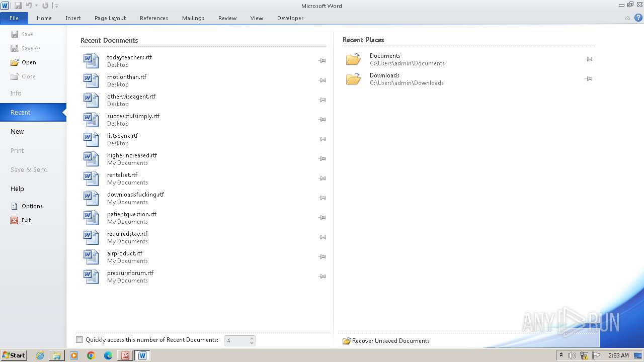The height and width of the screenshot is (362, 644).
Task: Increase the Recent Documents number spinner
Action: tap(252, 338)
